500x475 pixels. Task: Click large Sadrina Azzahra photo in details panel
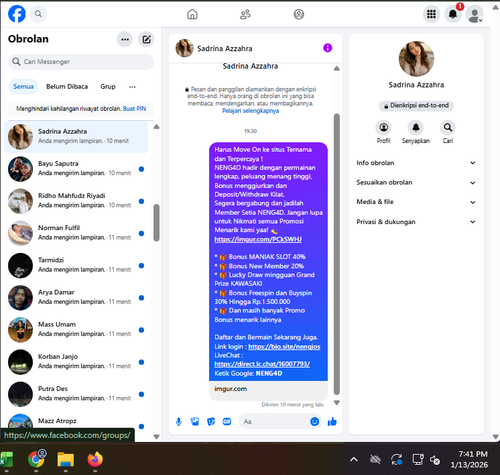[x=416, y=59]
